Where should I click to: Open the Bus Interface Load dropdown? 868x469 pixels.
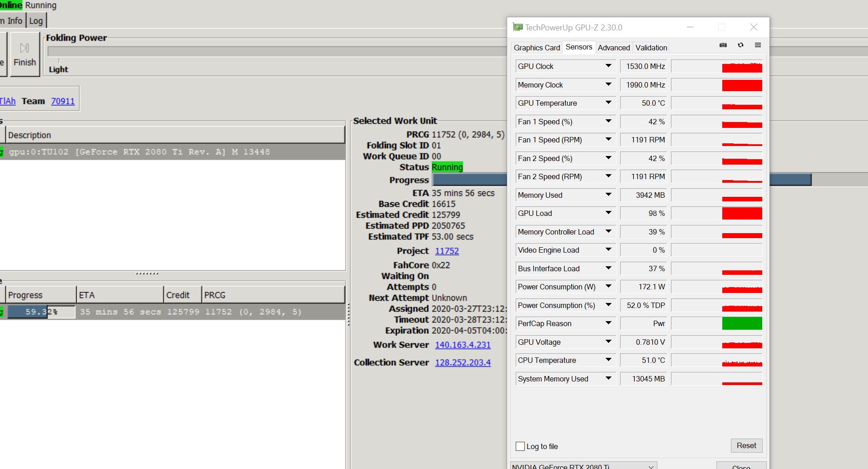point(608,269)
